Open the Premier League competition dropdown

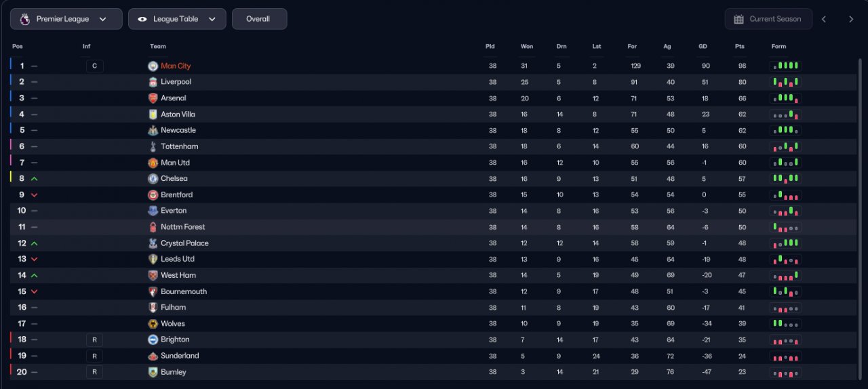click(66, 19)
